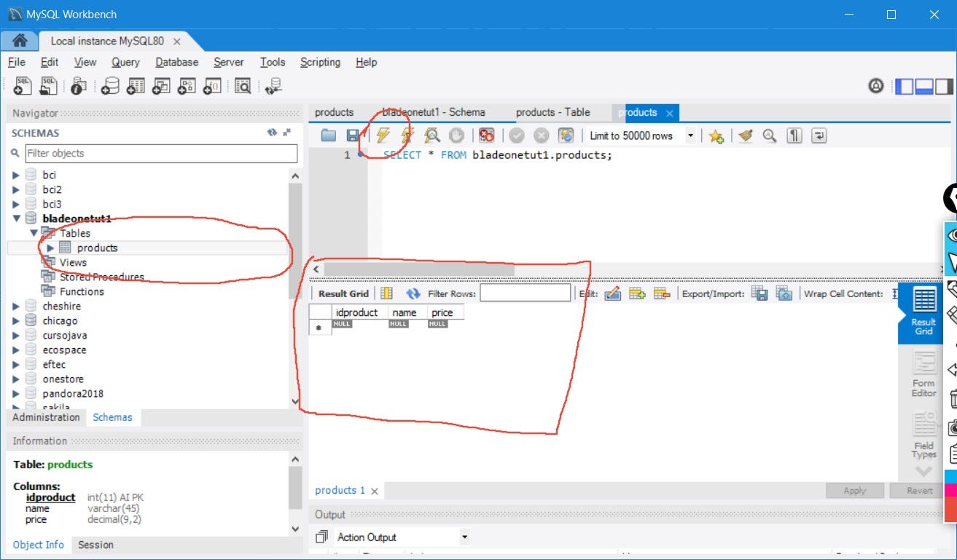Expand the bci2 schema node
Image resolution: width=957 pixels, height=560 pixels.
click(x=16, y=189)
